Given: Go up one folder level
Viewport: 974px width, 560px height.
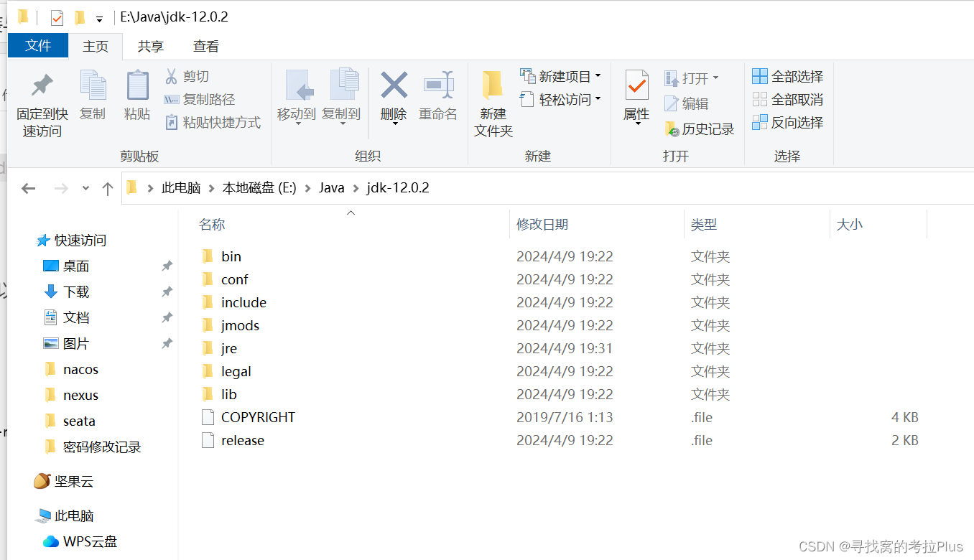Looking at the screenshot, I should point(108,188).
